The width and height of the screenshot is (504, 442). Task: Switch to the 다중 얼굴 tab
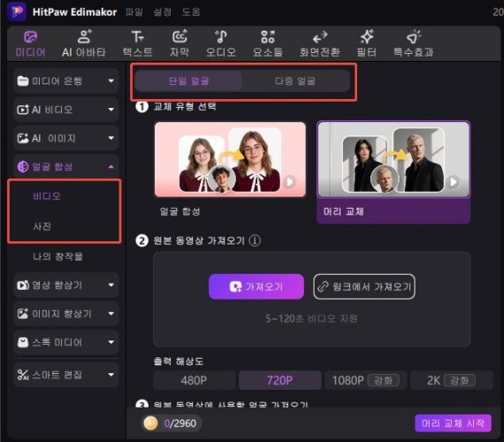[x=295, y=81]
